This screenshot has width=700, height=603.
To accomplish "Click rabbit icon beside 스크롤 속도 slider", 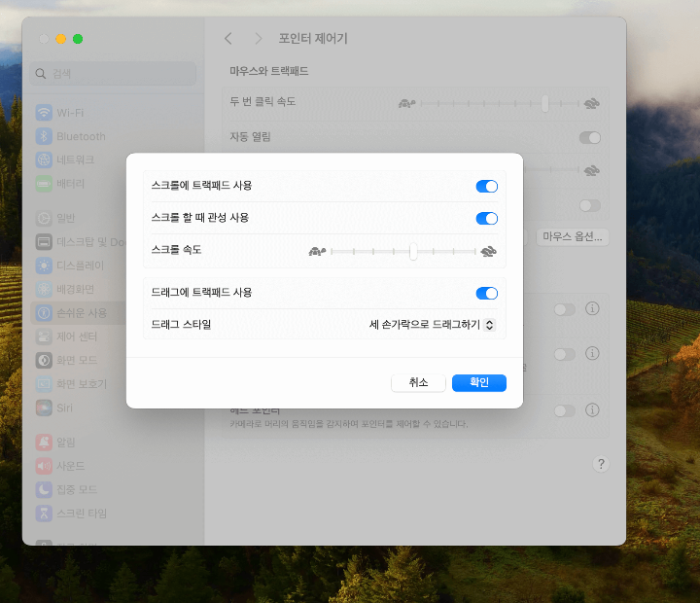I will point(488,252).
